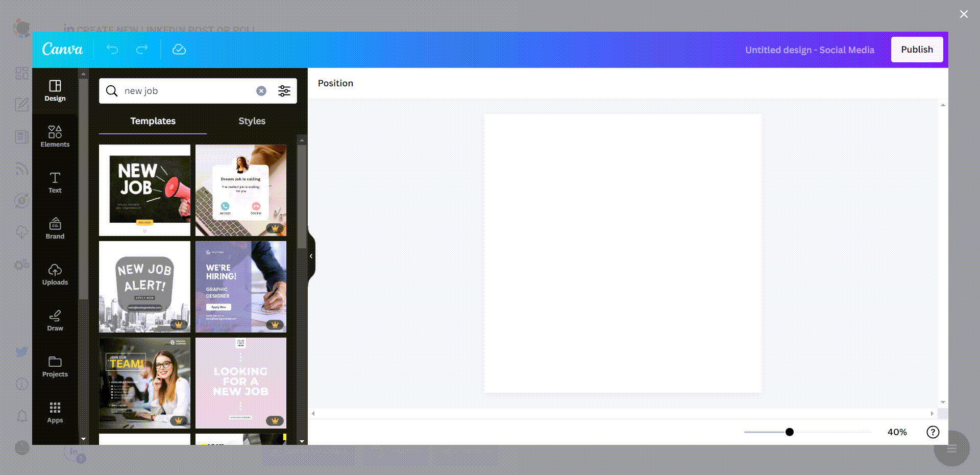Open the Uploads panel
Viewport: 980px width, 475px height.
click(55, 274)
